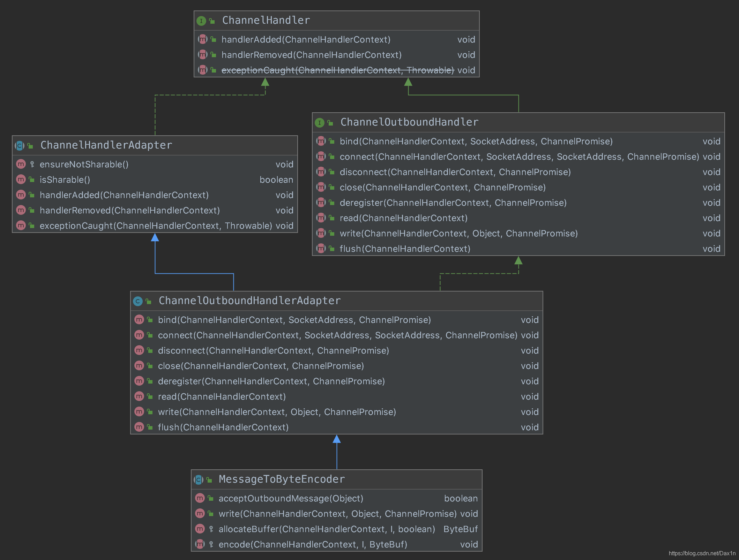The height and width of the screenshot is (560, 739).
Task: Select the class icon next to ChannelOutboundHandlerAdapter
Action: click(137, 301)
